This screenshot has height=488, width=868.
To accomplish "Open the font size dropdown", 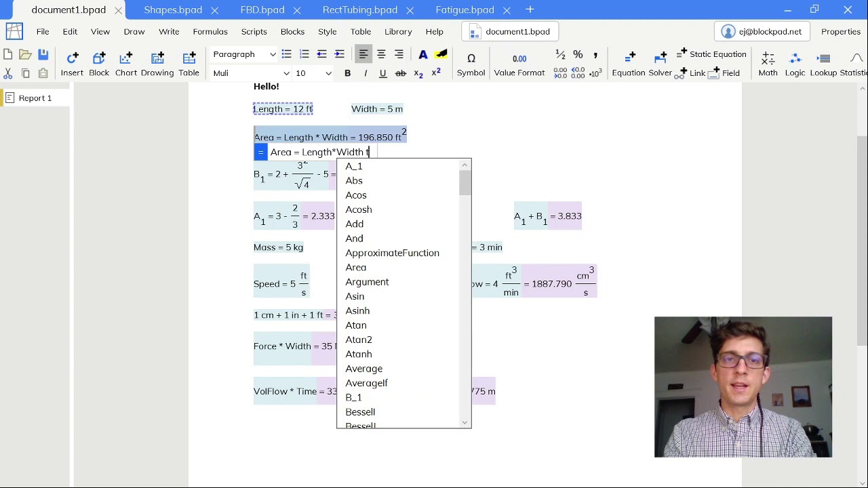I will coord(328,73).
